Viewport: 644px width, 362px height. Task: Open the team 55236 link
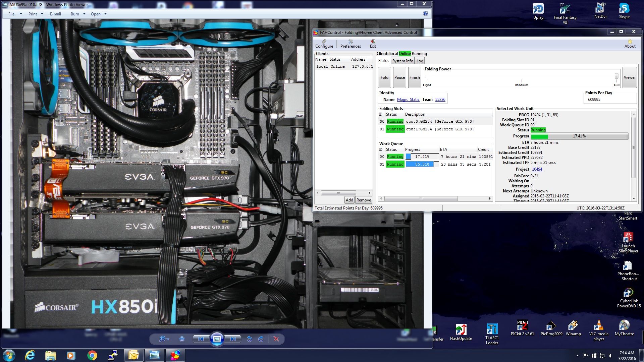440,100
